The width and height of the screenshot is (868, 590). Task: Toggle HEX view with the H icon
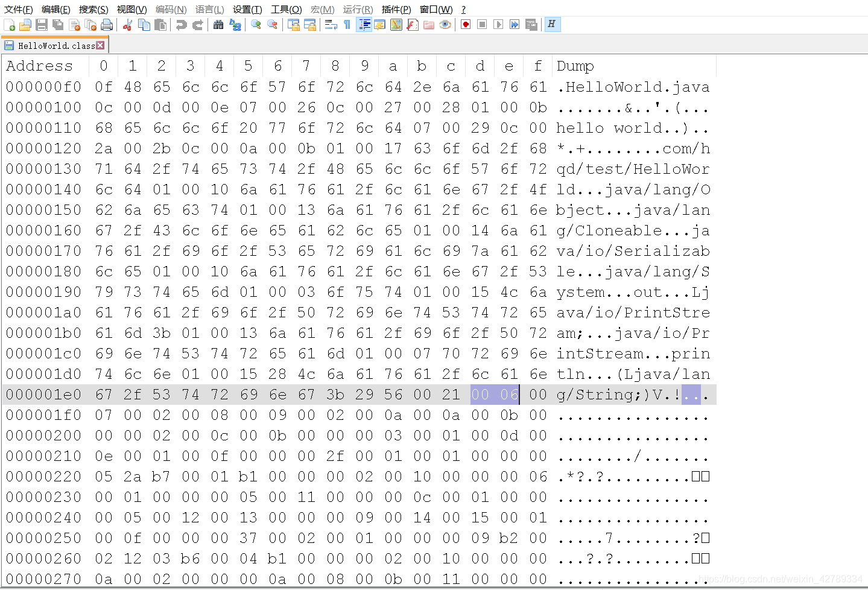[552, 25]
